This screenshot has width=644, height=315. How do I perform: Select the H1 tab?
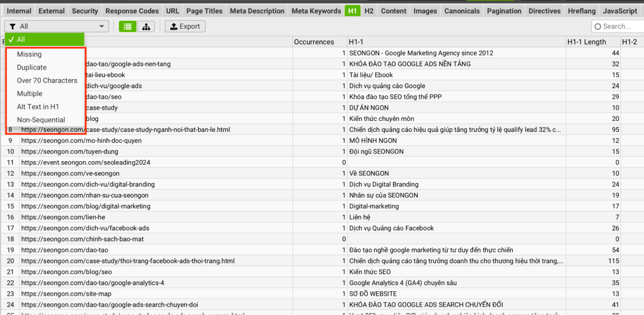(353, 11)
